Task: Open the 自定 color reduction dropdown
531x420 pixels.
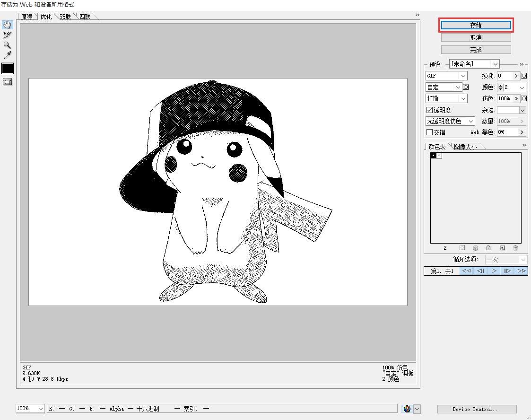Action: tap(444, 87)
